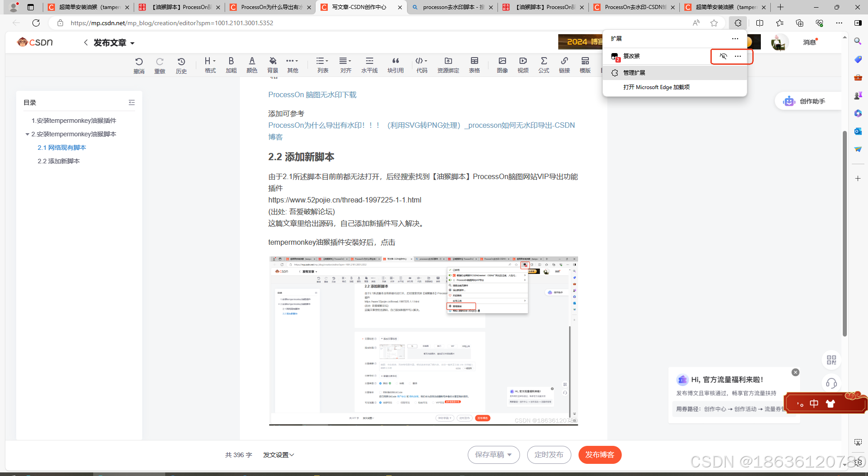Toggle the table of contents collapse icon
Image resolution: width=868 pixels, height=476 pixels.
[x=131, y=103]
